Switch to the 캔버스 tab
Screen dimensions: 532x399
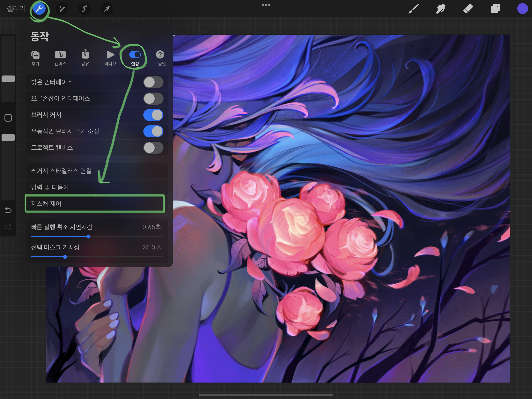point(60,58)
